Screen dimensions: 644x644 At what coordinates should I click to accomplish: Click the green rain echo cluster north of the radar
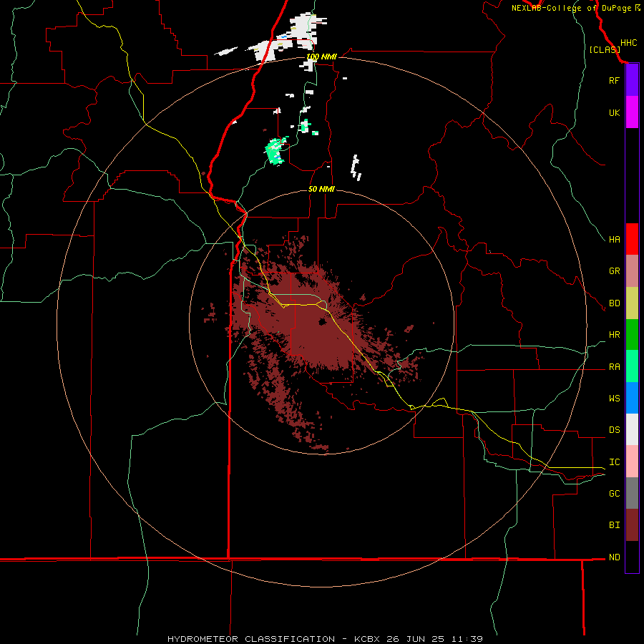click(275, 151)
